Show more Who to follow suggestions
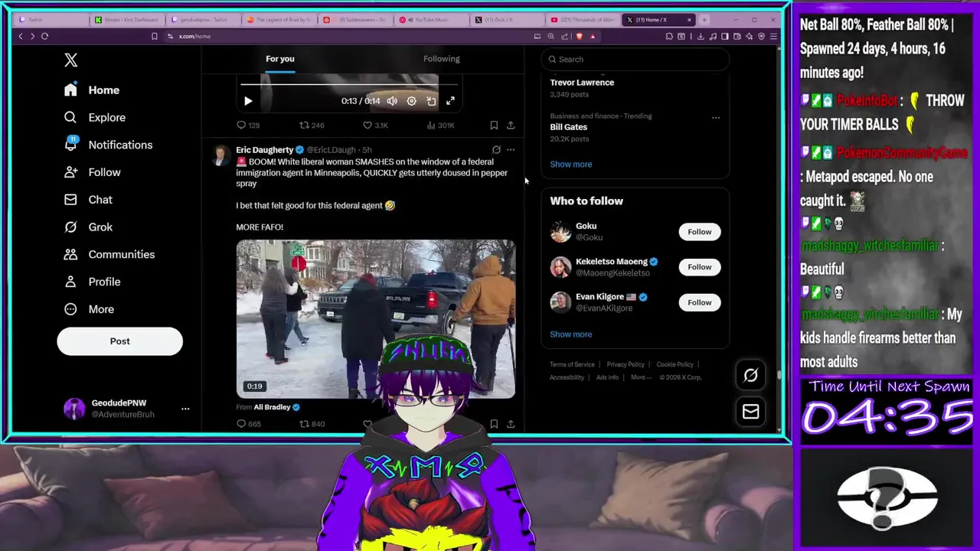Viewport: 980px width, 551px height. (x=570, y=334)
